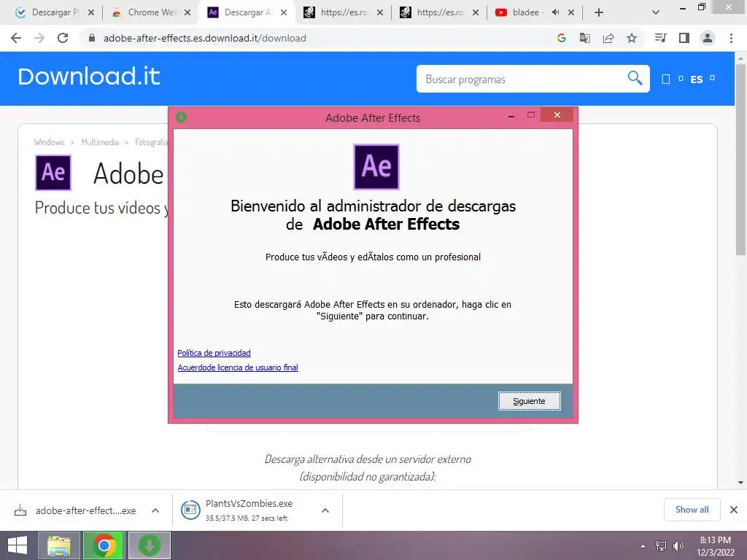747x560 pixels.
Task: Switch to Descargar P tab
Action: (55, 12)
